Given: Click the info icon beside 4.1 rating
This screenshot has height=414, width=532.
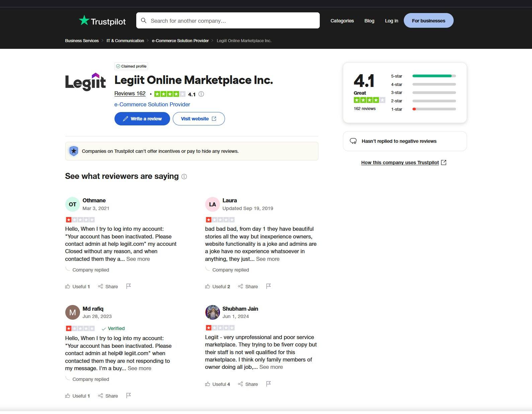Looking at the screenshot, I should (x=201, y=94).
